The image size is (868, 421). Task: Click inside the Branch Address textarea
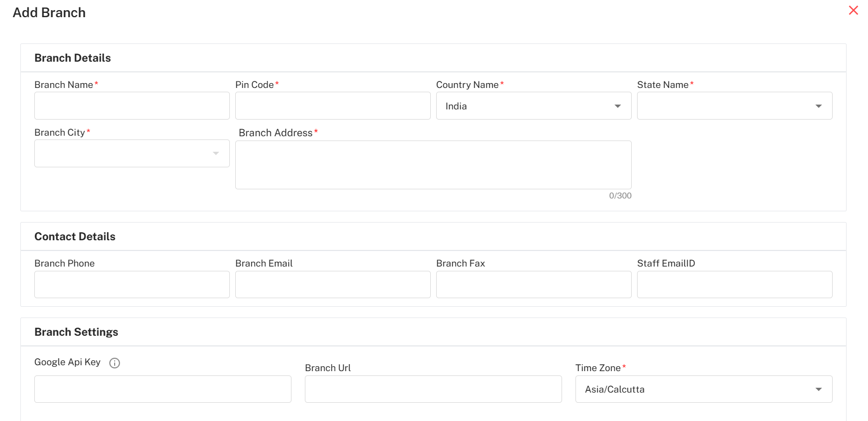[x=433, y=165]
